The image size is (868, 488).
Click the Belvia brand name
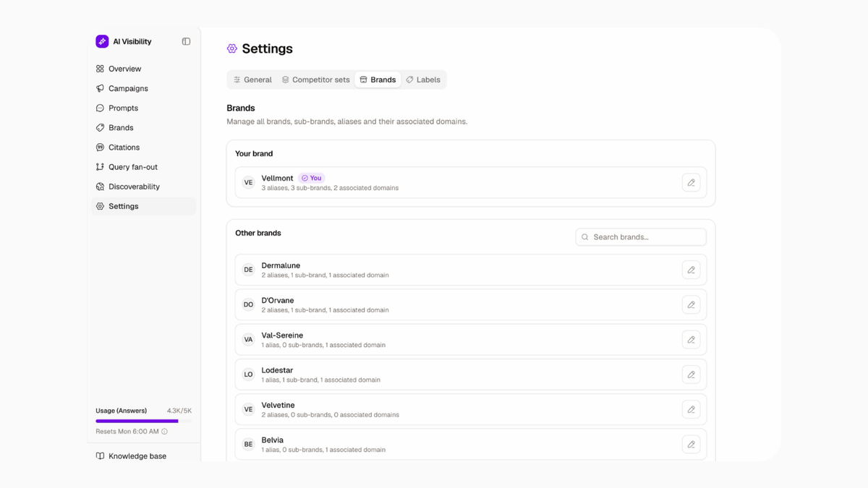tap(273, 440)
